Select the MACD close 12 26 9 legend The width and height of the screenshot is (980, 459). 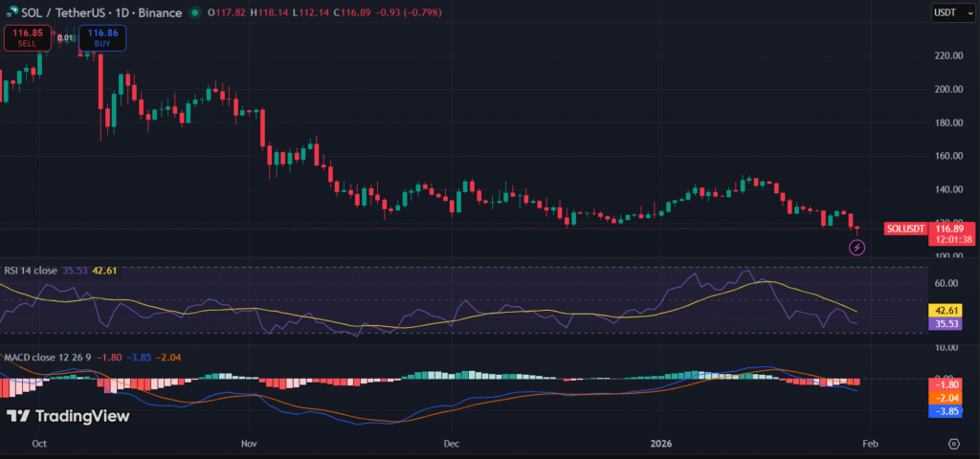point(50,357)
